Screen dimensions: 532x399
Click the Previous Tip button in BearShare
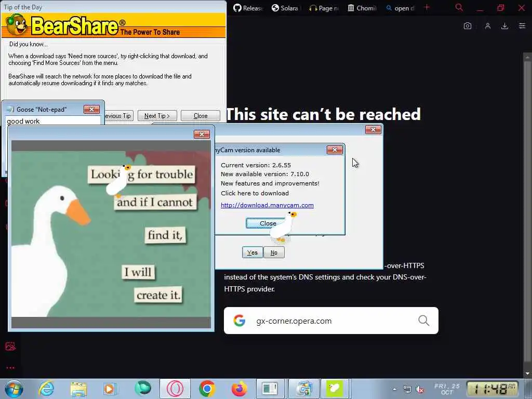(x=118, y=116)
